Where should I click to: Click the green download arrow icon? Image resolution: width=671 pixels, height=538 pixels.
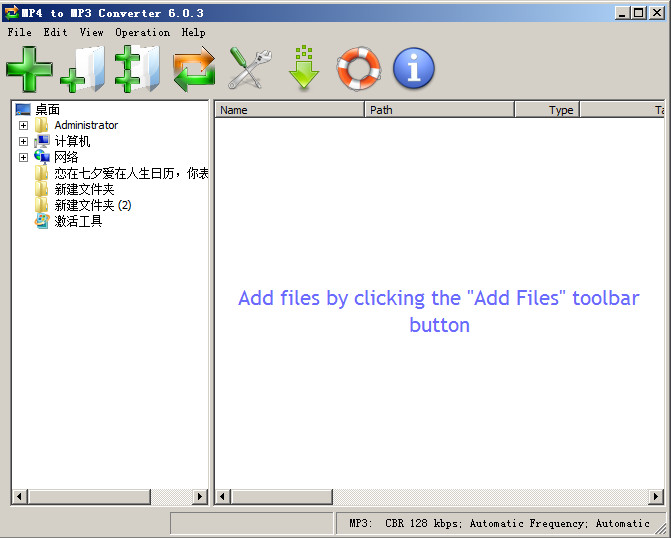point(304,67)
